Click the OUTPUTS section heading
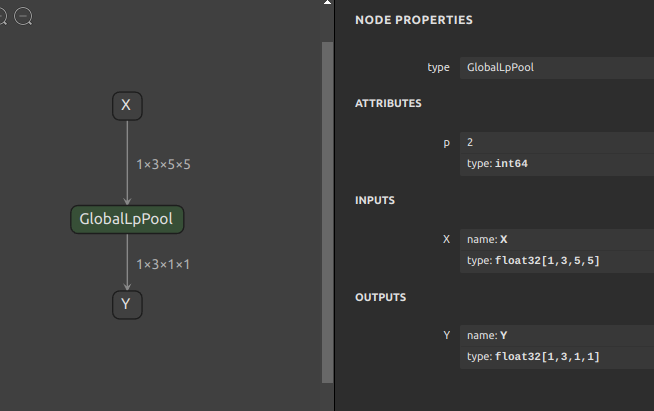Viewport: 654px width, 411px height. point(380,297)
